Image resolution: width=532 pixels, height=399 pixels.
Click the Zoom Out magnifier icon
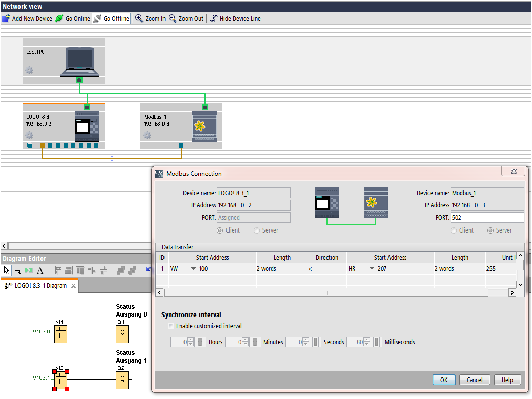point(173,18)
